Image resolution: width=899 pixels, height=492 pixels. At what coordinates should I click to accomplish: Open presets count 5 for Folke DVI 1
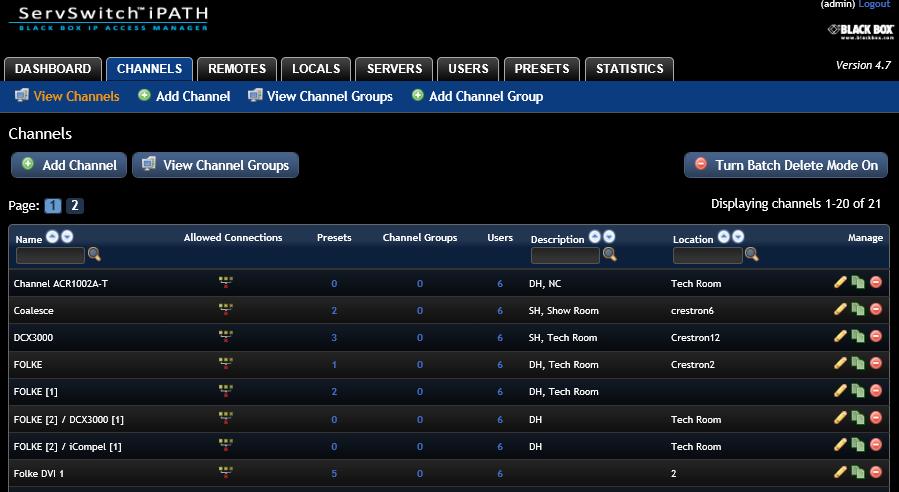click(x=334, y=474)
